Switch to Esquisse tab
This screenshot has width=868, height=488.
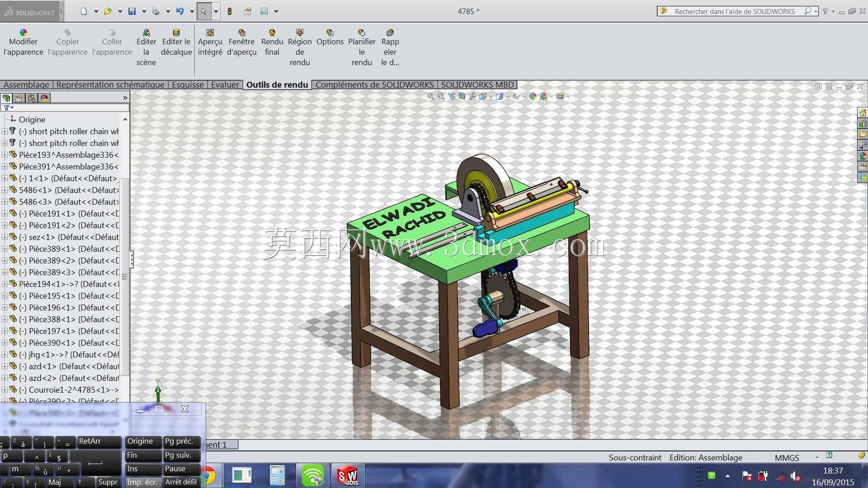click(x=188, y=85)
